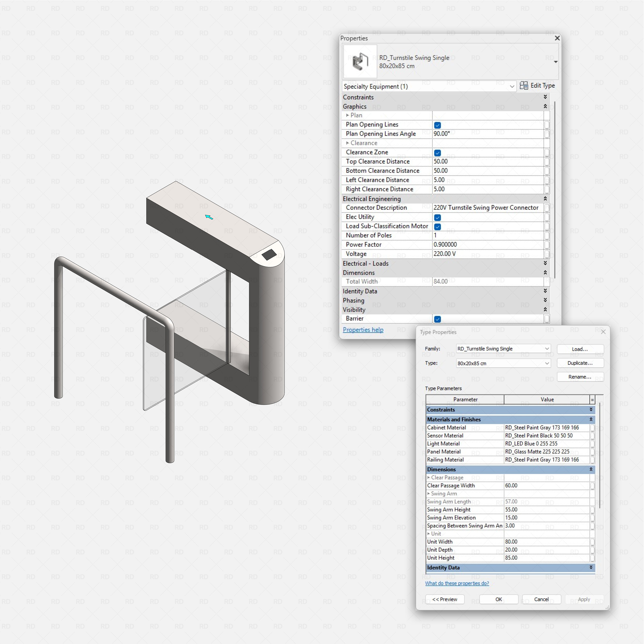Click the Edit Type button
Image resolution: width=644 pixels, height=644 pixels.
click(x=537, y=86)
